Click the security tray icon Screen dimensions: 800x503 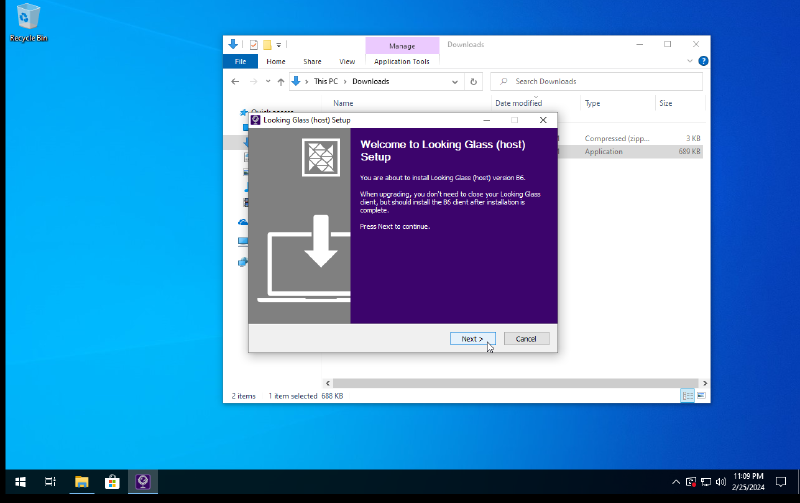coord(691,482)
